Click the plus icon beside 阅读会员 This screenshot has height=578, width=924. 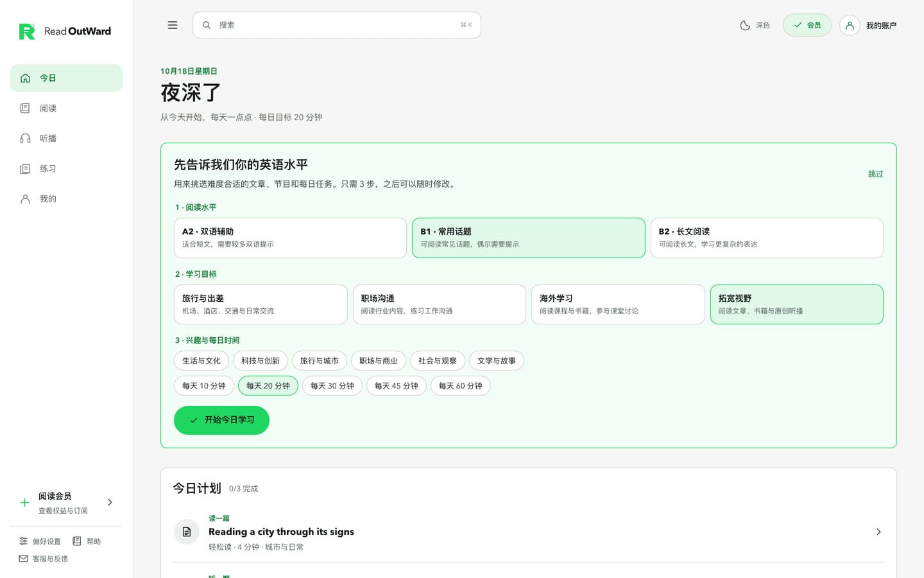click(x=24, y=503)
